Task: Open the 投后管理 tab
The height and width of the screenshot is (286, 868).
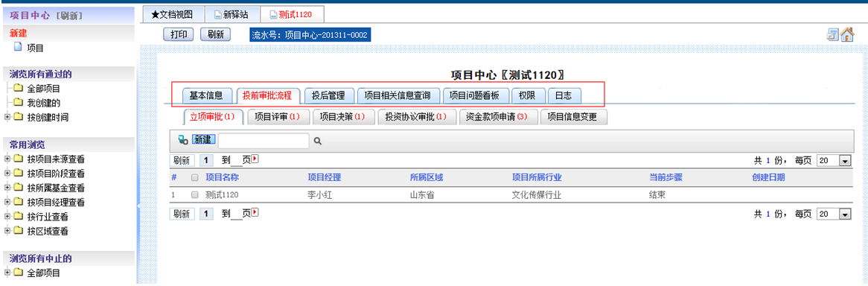Action: pos(329,95)
